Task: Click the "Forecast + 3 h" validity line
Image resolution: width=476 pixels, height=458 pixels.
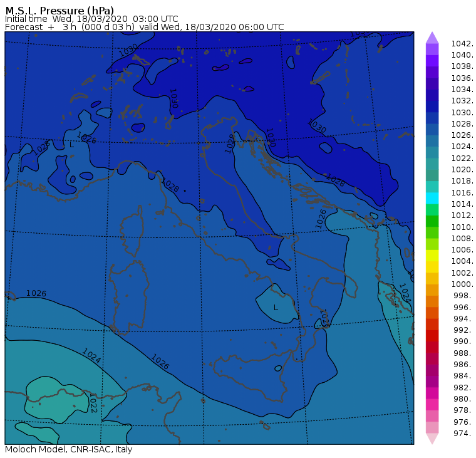Action: coord(145,27)
